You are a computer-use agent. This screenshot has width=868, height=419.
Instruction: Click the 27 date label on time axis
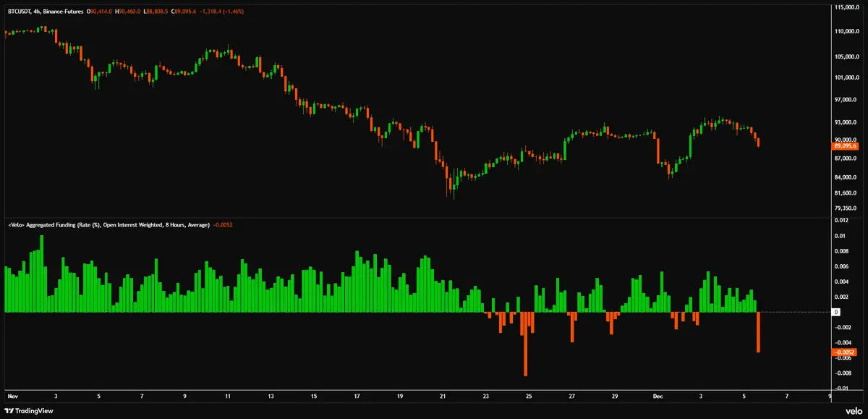pos(572,397)
